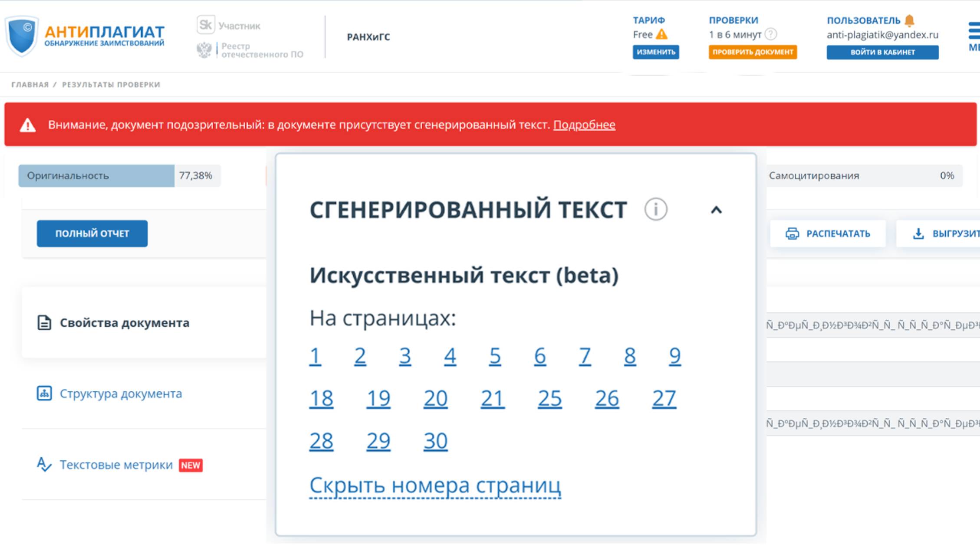Click the red banner warning triangle
Viewport: 980px width, 551px height.
tap(28, 125)
